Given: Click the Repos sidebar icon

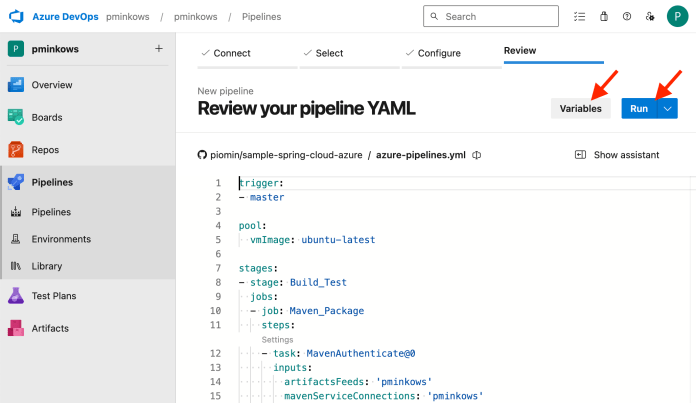Looking at the screenshot, I should pyautogui.click(x=16, y=150).
